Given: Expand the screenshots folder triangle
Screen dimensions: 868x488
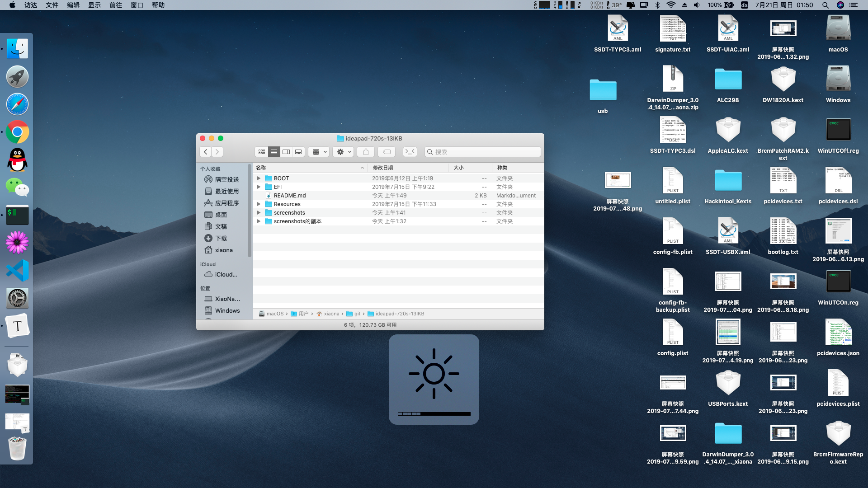Looking at the screenshot, I should [x=259, y=213].
